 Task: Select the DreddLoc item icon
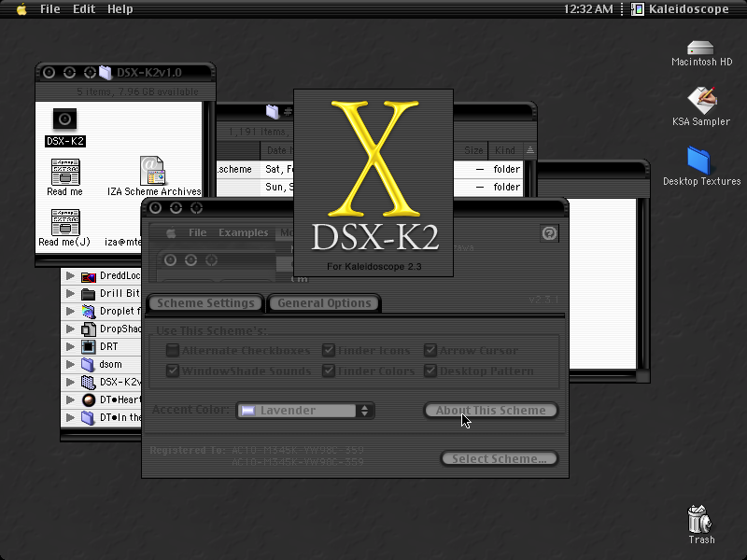(x=88, y=276)
